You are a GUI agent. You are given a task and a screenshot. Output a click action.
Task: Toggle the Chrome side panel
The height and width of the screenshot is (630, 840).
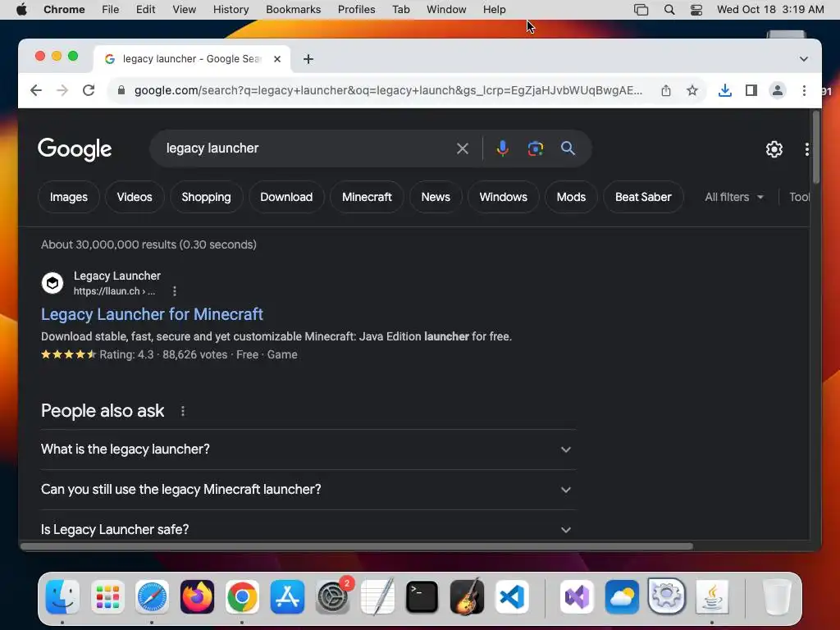[751, 90]
